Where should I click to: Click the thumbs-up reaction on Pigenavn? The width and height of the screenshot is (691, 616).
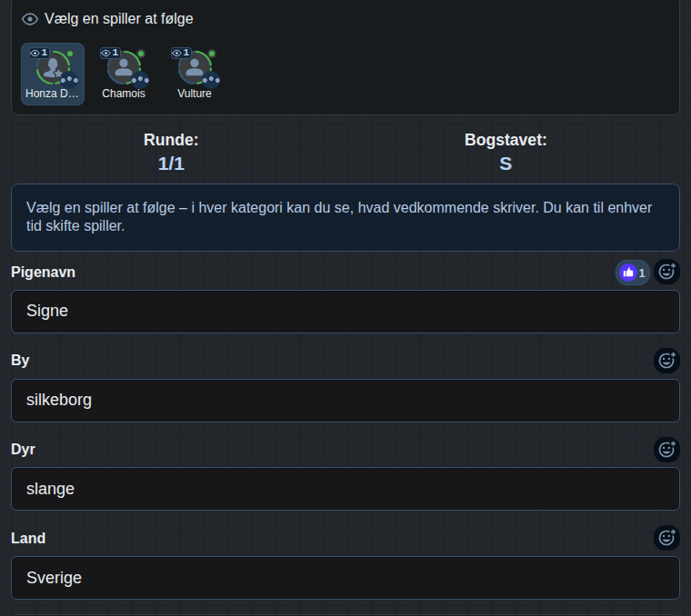pos(633,273)
